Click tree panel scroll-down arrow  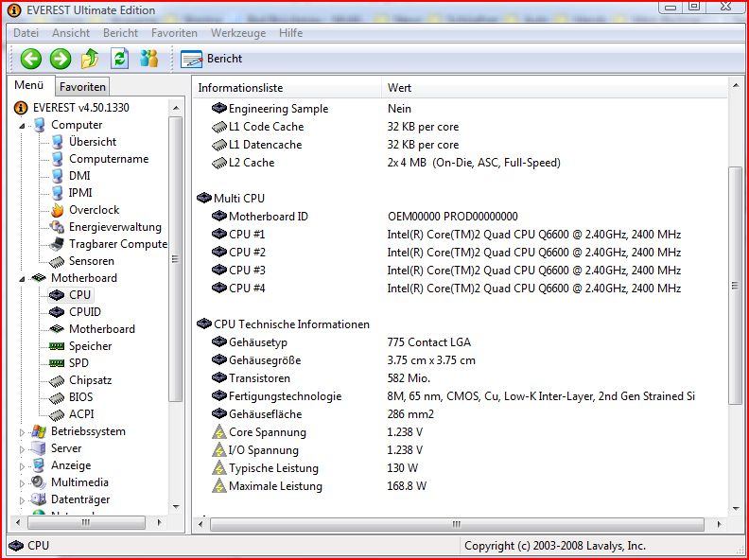pos(176,506)
